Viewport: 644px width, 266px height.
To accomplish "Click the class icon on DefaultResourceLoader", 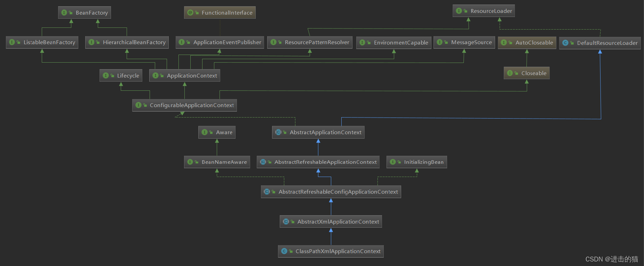I will 565,43.
